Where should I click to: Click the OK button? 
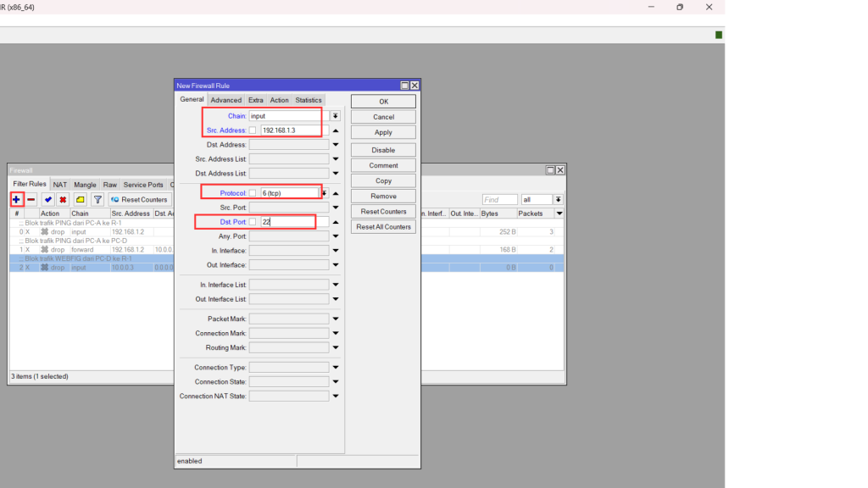point(383,102)
